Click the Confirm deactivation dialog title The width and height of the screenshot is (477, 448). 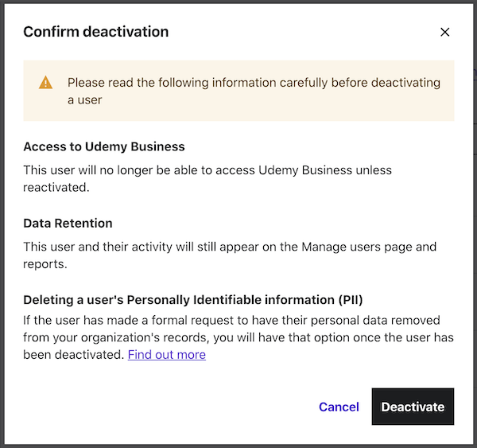pyautogui.click(x=96, y=33)
